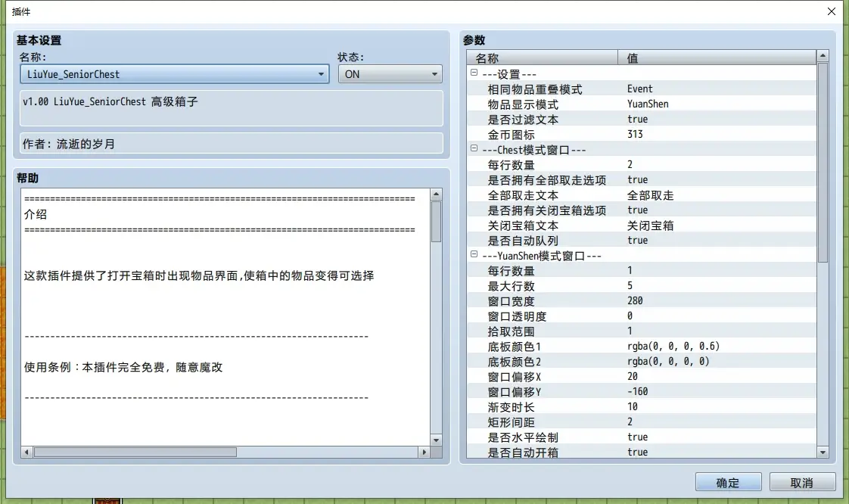This screenshot has width=849, height=504.
Task: Click the value rgba(0, 0, 0, 0.6)
Action: point(673,346)
